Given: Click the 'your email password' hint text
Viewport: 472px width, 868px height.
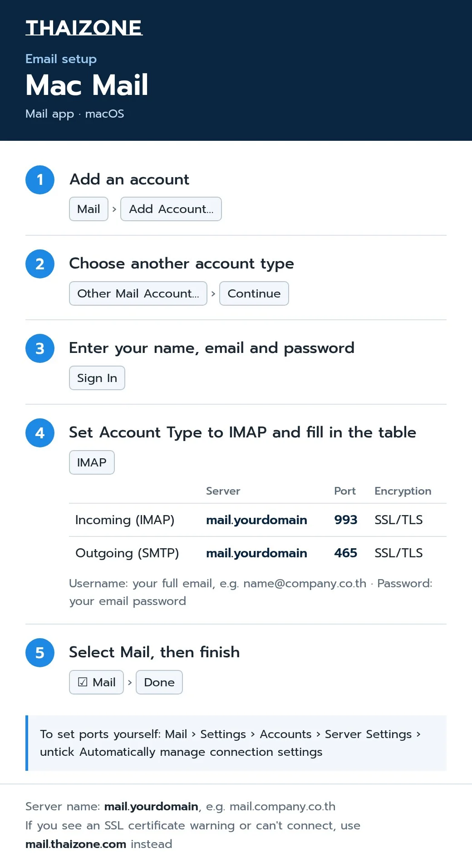Looking at the screenshot, I should point(128,601).
